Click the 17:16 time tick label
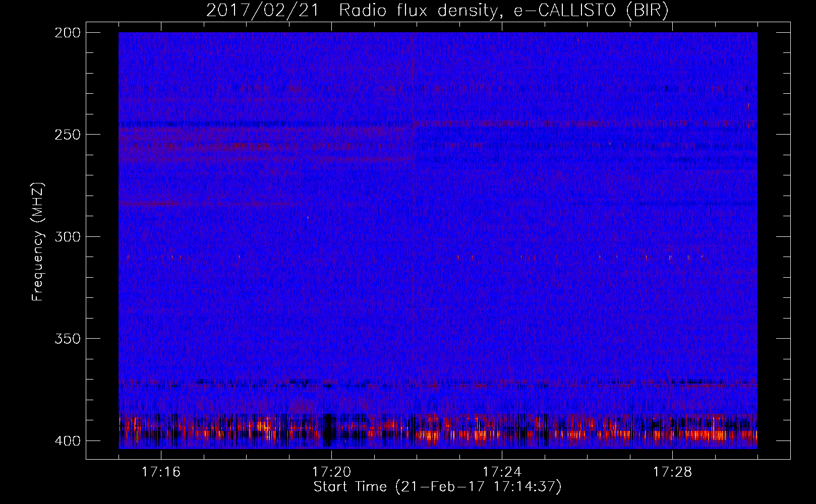The width and height of the screenshot is (816, 504). [x=161, y=472]
